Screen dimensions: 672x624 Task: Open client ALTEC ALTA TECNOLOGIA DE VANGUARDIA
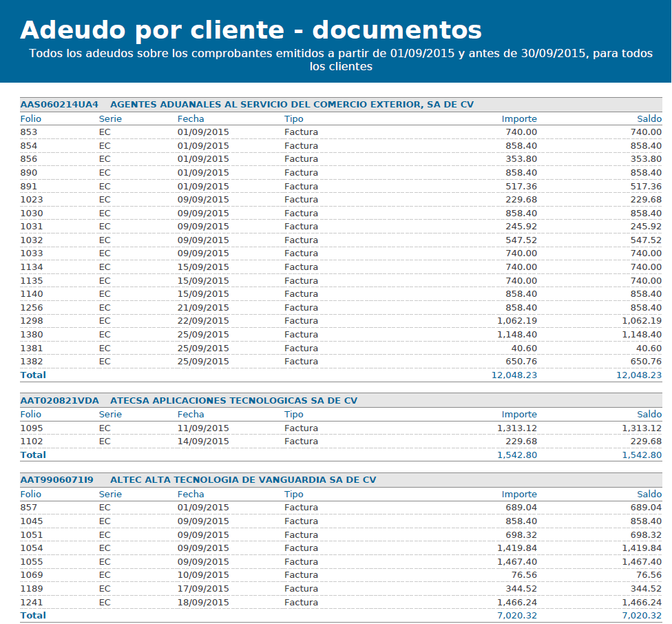[x=243, y=480]
